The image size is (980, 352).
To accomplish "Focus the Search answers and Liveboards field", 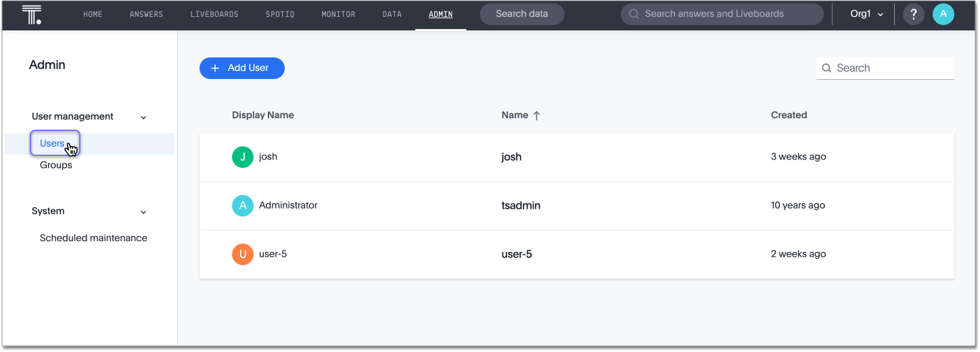I will [722, 14].
